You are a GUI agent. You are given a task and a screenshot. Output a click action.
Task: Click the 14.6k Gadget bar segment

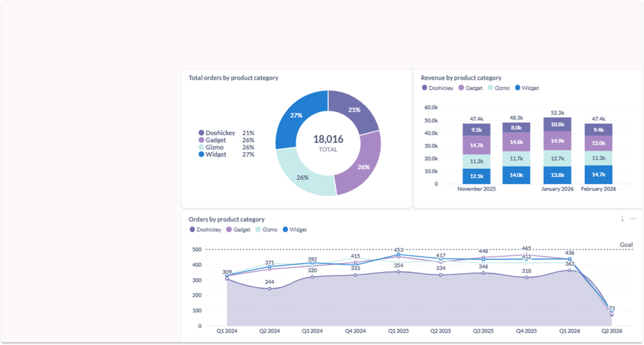click(516, 142)
